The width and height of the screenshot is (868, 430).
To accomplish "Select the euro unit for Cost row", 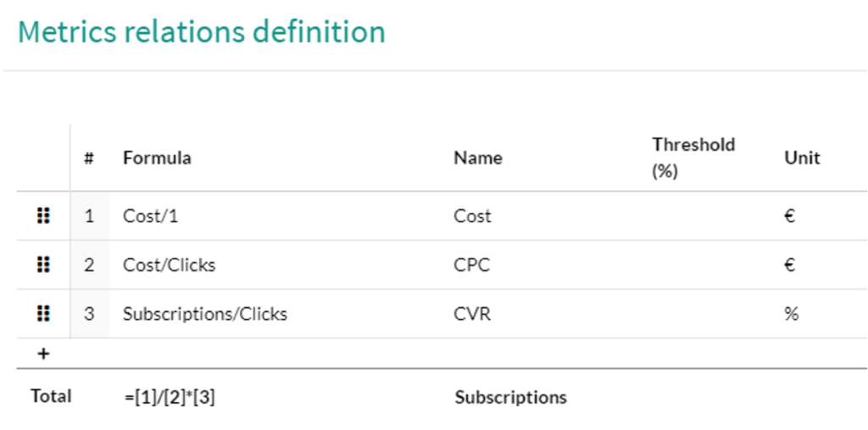I will click(x=790, y=215).
